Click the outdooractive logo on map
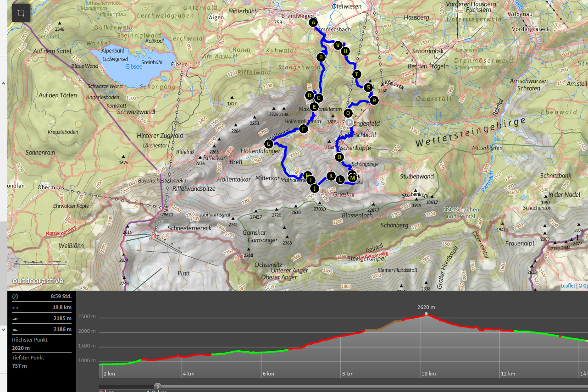The height and width of the screenshot is (392, 588). pos(38,281)
